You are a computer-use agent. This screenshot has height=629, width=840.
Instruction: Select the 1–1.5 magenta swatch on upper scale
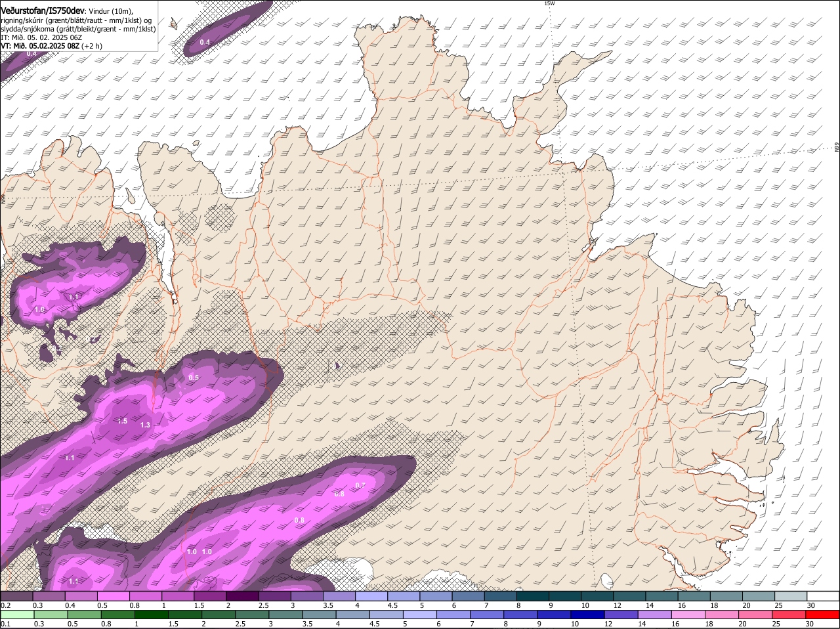(x=178, y=596)
